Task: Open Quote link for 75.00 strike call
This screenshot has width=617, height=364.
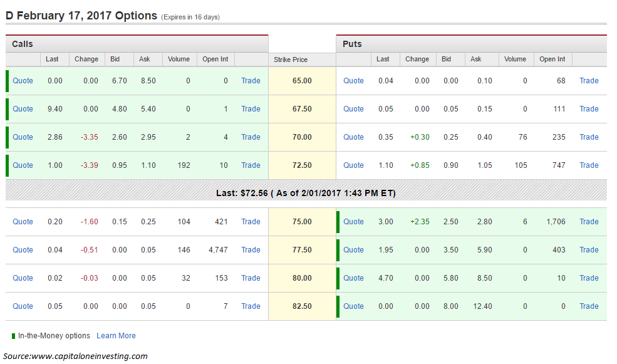Action: [x=23, y=222]
